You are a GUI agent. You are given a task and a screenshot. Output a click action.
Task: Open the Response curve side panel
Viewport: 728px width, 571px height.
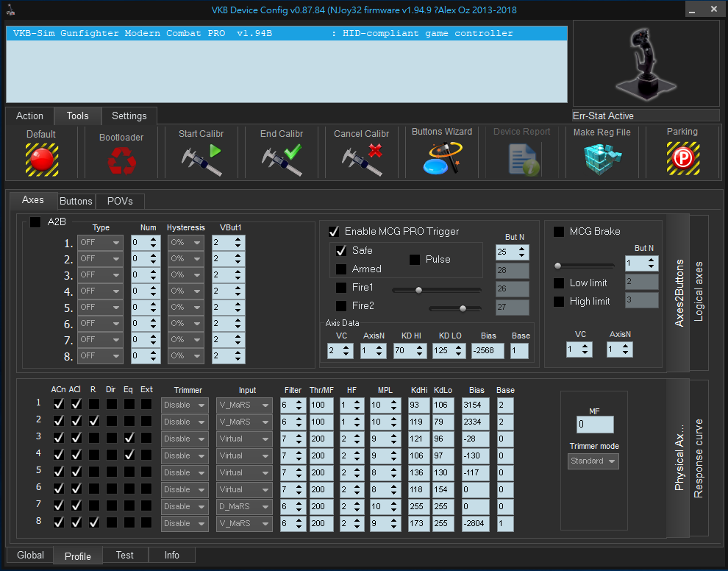699,458
